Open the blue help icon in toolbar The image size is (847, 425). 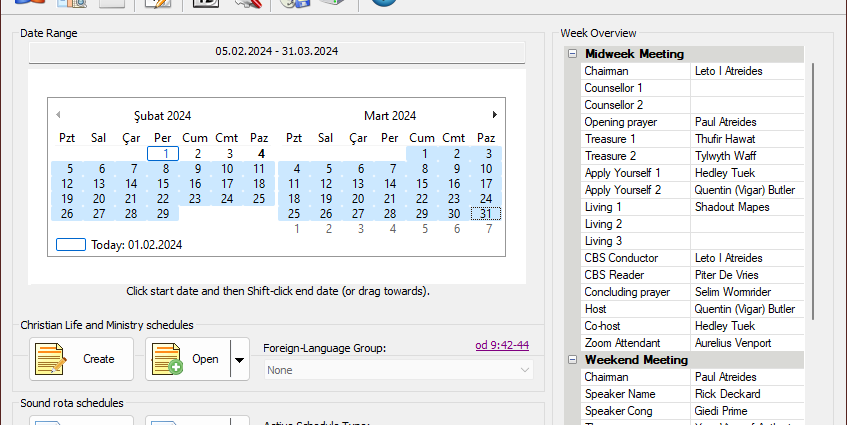382,3
